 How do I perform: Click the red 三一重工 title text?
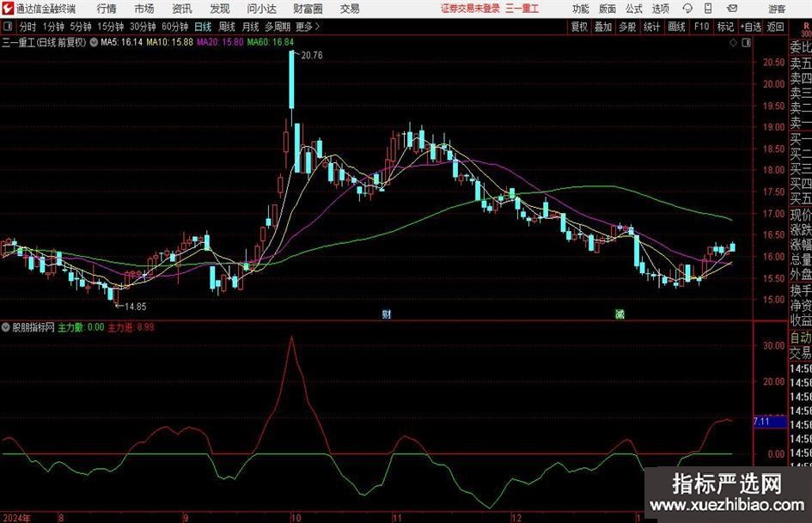522,9
